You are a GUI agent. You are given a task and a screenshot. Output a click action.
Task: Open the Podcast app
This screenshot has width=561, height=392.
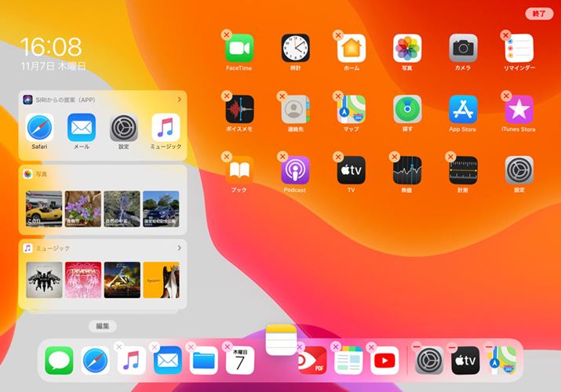point(295,170)
